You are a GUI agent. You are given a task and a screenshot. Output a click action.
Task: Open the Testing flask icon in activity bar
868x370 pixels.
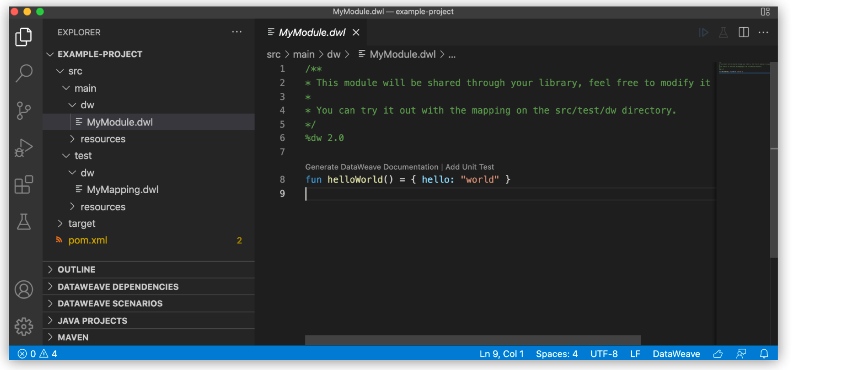coord(24,222)
